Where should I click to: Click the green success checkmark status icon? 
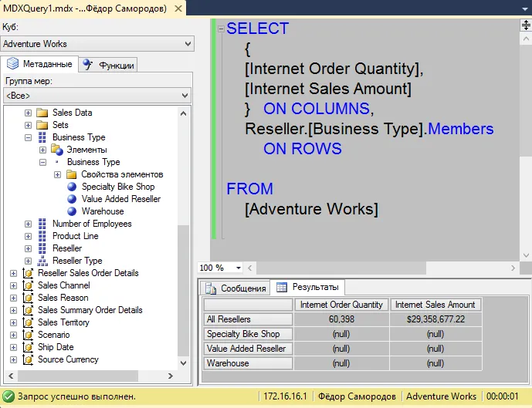click(x=8, y=396)
